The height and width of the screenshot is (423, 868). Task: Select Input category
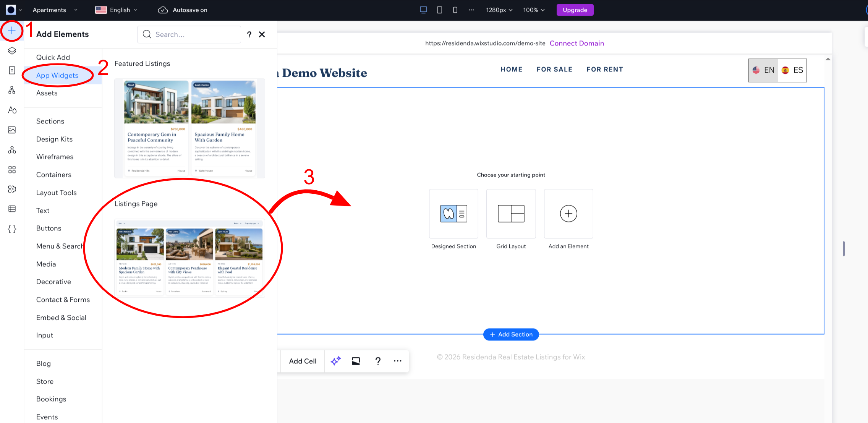(45, 335)
